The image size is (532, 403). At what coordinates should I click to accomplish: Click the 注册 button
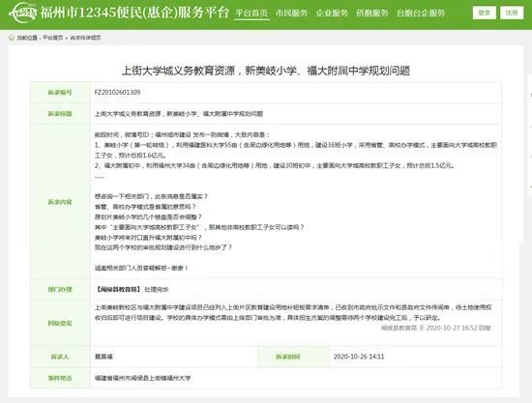(x=512, y=13)
